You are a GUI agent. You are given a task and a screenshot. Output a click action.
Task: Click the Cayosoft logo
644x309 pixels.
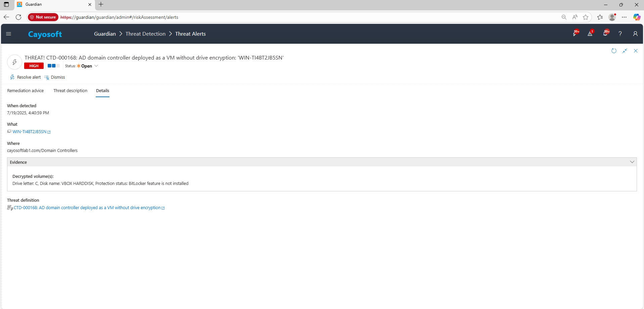(45, 34)
